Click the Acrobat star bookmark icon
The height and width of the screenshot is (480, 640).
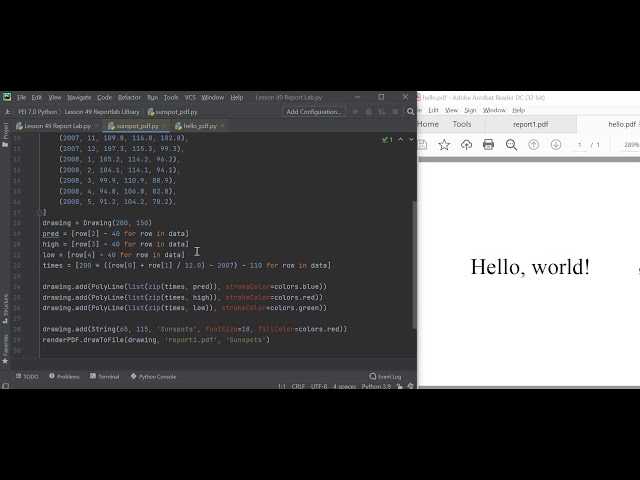tap(444, 144)
